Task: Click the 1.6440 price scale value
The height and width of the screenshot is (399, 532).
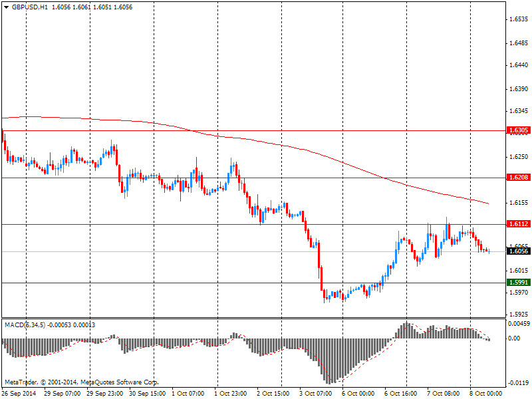Action: (519, 65)
